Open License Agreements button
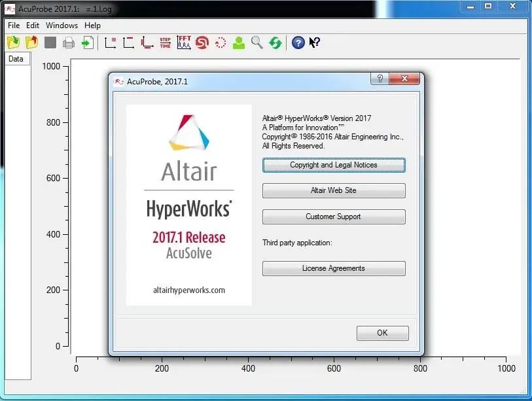532x401 pixels. [x=334, y=268]
